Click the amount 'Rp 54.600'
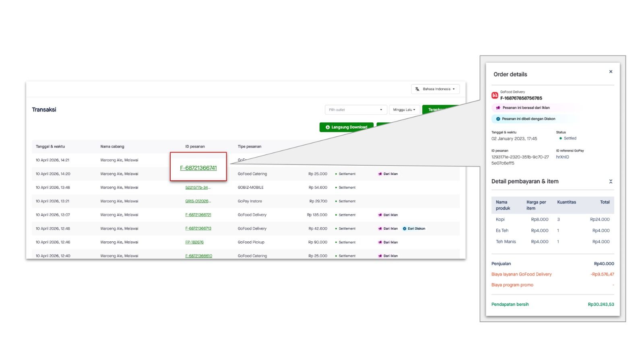Screen dimensions: 644x362 tap(318, 188)
